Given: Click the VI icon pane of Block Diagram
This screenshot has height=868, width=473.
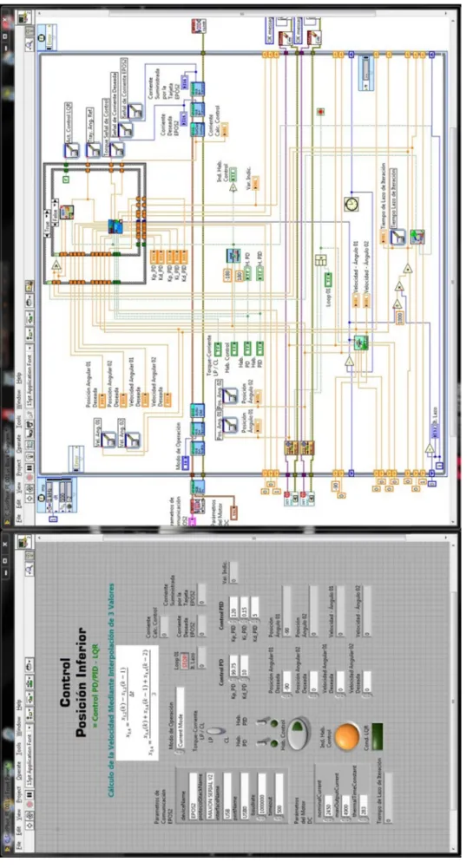Looking at the screenshot, I should coord(25,17).
